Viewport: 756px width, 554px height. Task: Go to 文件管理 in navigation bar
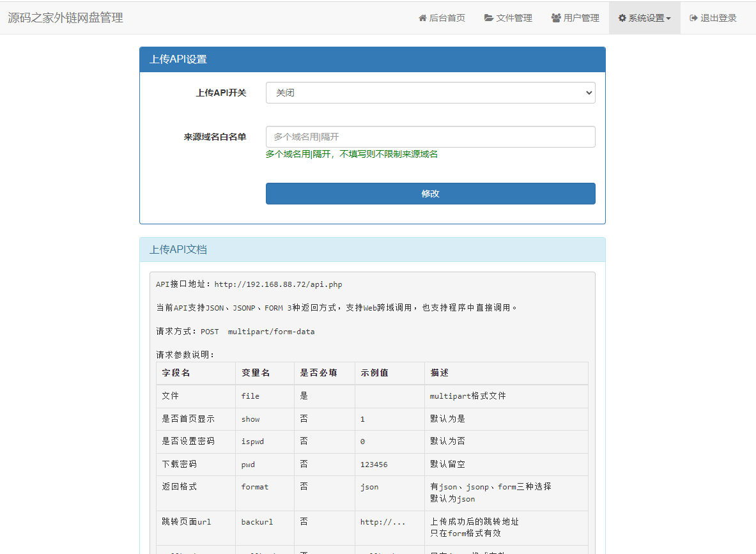pos(508,18)
